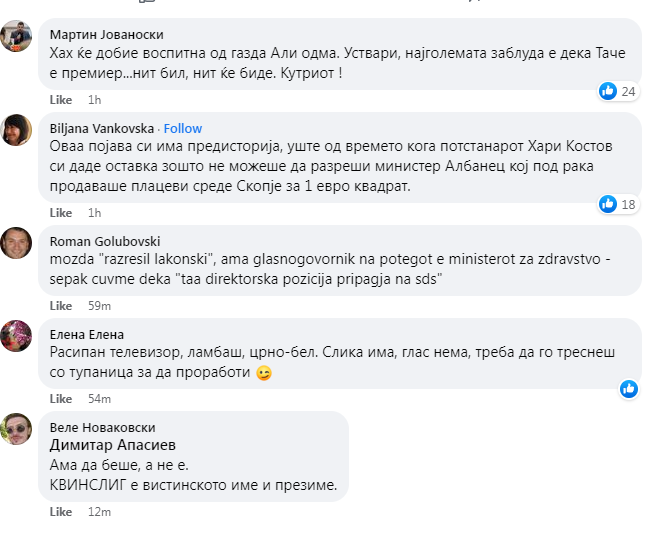Like Мартин Јованоски's comment

(x=61, y=100)
